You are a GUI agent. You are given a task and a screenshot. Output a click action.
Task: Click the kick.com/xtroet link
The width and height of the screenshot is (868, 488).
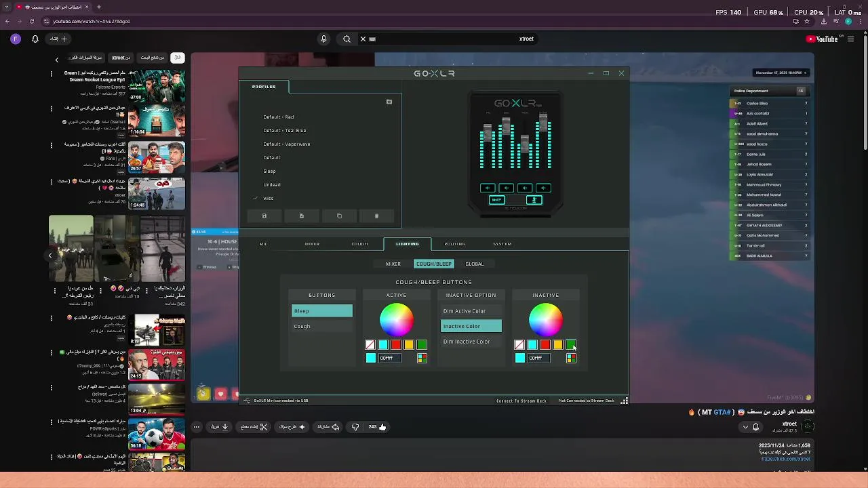[x=786, y=459]
